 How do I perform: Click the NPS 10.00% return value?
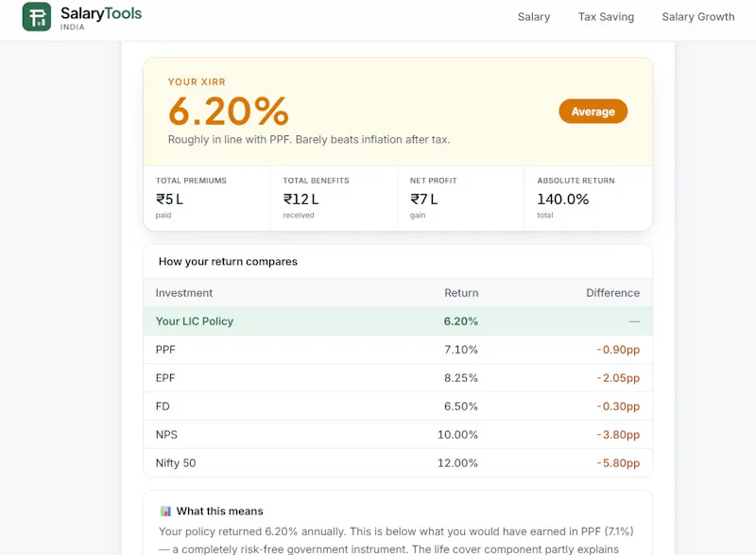point(457,435)
